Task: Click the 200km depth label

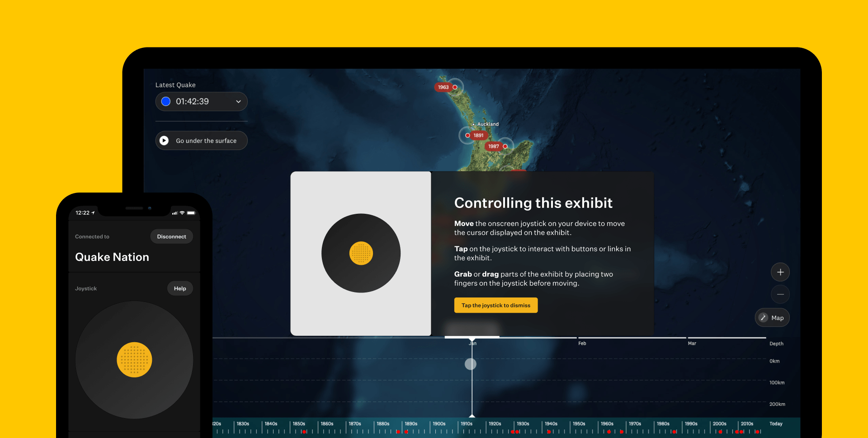Action: (x=778, y=404)
